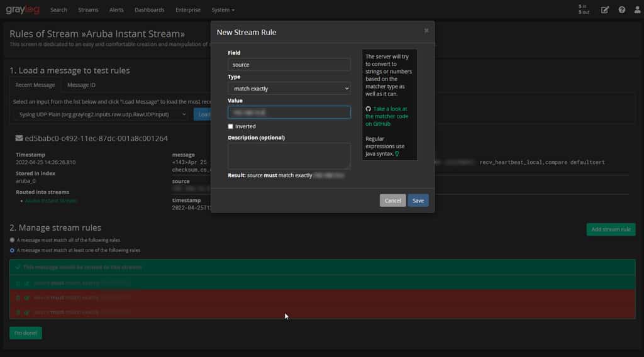Click the I'm done! button
The width and height of the screenshot is (644, 357).
point(25,332)
